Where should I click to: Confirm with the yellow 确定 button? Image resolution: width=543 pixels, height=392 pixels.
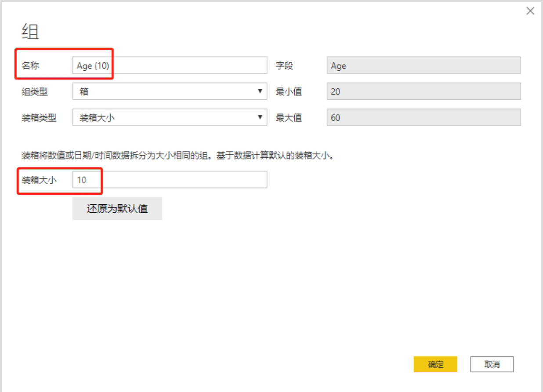tap(435, 364)
